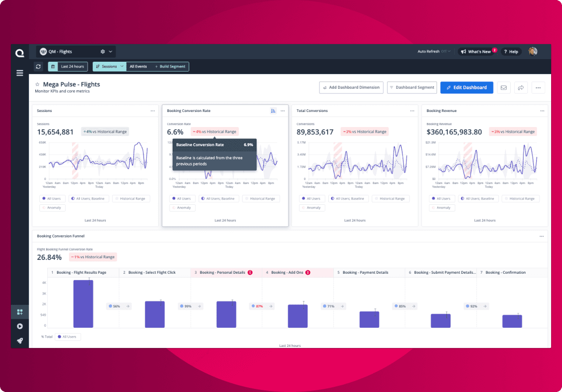Share the dashboard using the arrow icon

tap(521, 87)
